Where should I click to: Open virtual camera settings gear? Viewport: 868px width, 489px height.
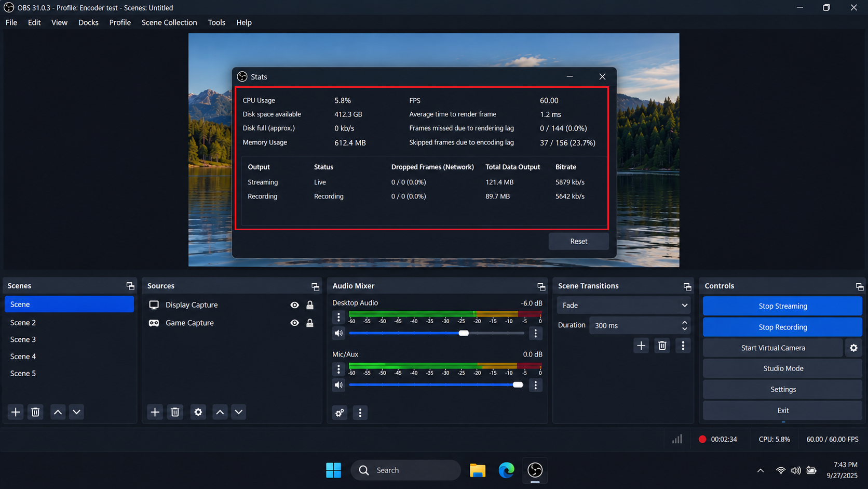tap(853, 348)
